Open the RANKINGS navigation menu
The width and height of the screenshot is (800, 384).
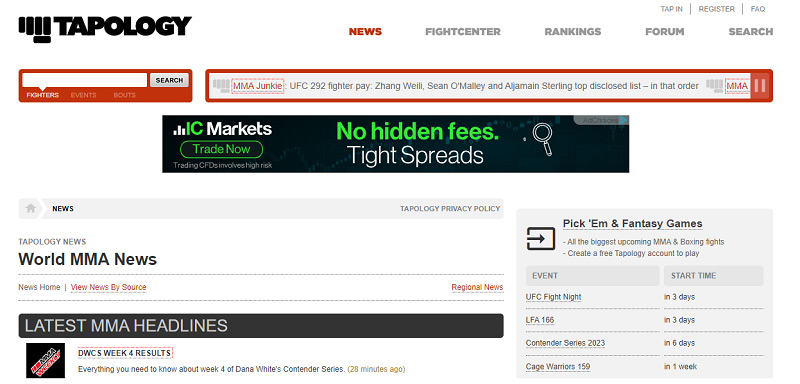tap(572, 32)
